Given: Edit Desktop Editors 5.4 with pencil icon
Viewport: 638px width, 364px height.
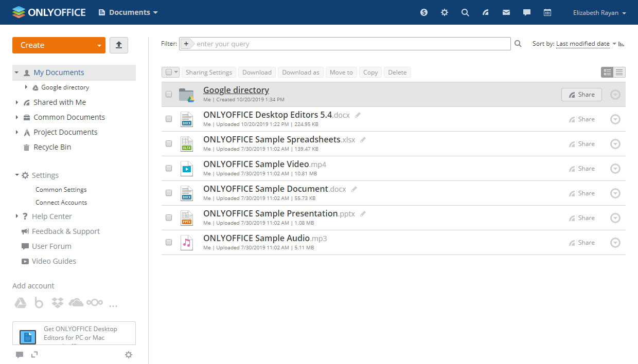Looking at the screenshot, I should coord(358,115).
